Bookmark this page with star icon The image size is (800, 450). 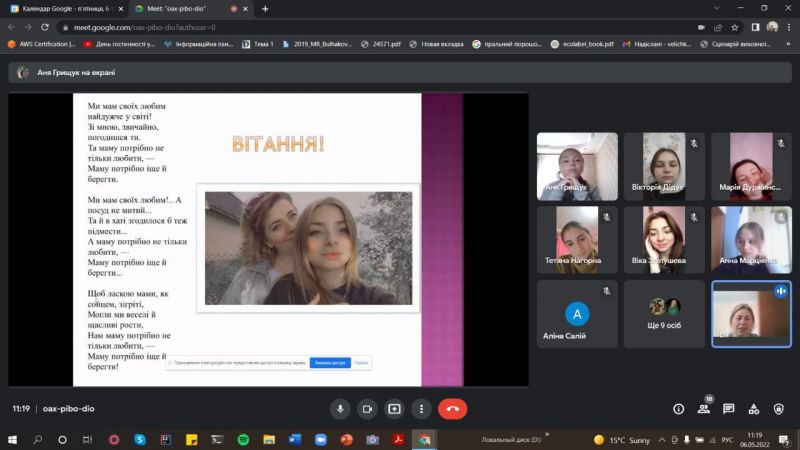pos(735,28)
